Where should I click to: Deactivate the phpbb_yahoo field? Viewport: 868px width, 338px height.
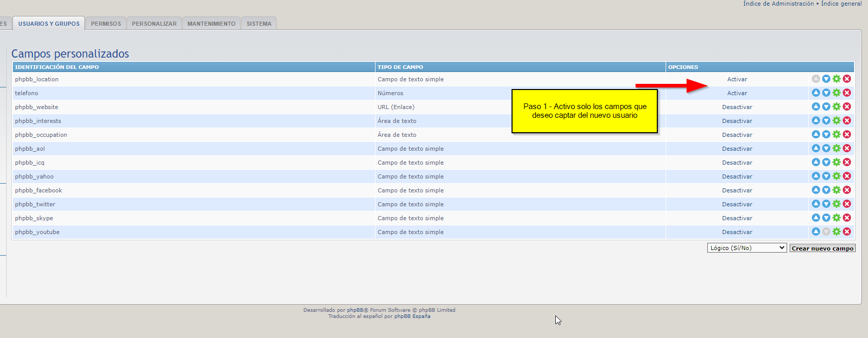click(737, 176)
